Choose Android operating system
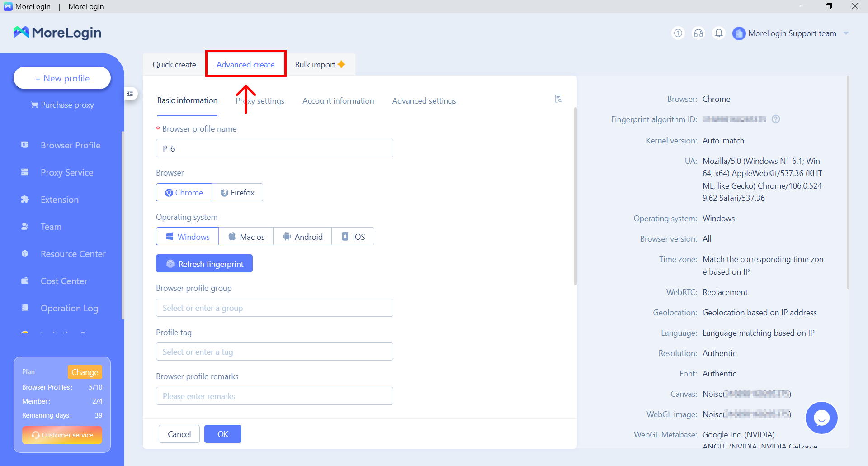This screenshot has height=466, width=868. pos(302,237)
